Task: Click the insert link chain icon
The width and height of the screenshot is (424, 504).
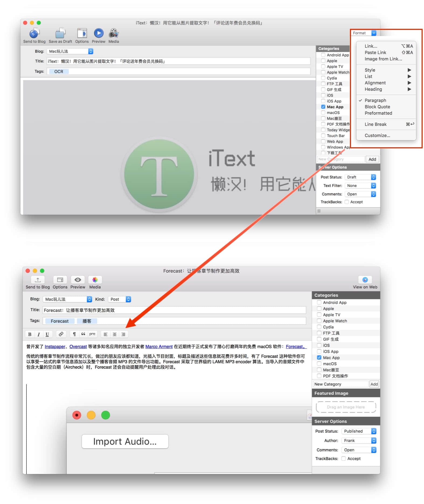Action: pos(61,334)
